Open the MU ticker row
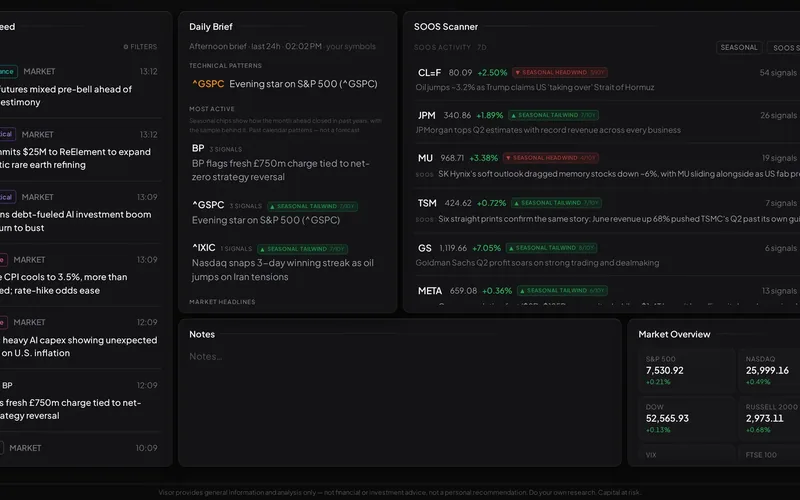The image size is (800, 500). pyautogui.click(x=425, y=158)
